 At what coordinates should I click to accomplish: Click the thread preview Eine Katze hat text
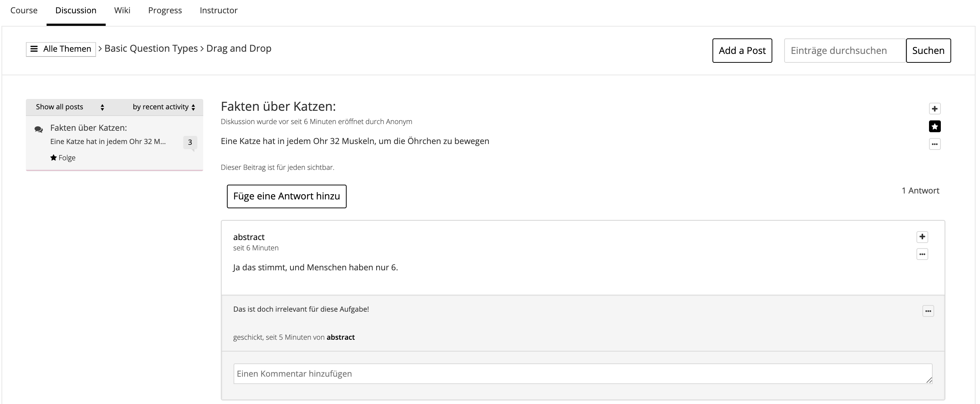(108, 141)
